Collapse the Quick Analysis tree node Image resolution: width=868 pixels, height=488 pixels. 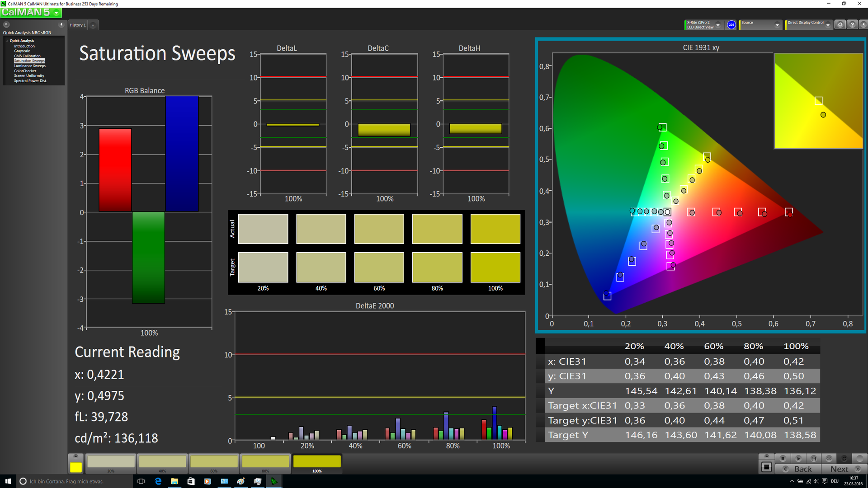pyautogui.click(x=7, y=41)
